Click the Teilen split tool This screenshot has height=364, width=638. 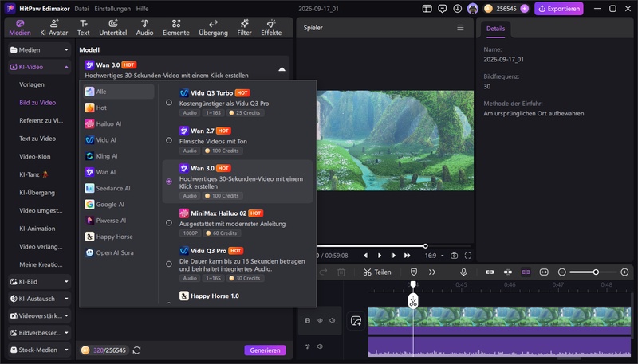(x=377, y=272)
